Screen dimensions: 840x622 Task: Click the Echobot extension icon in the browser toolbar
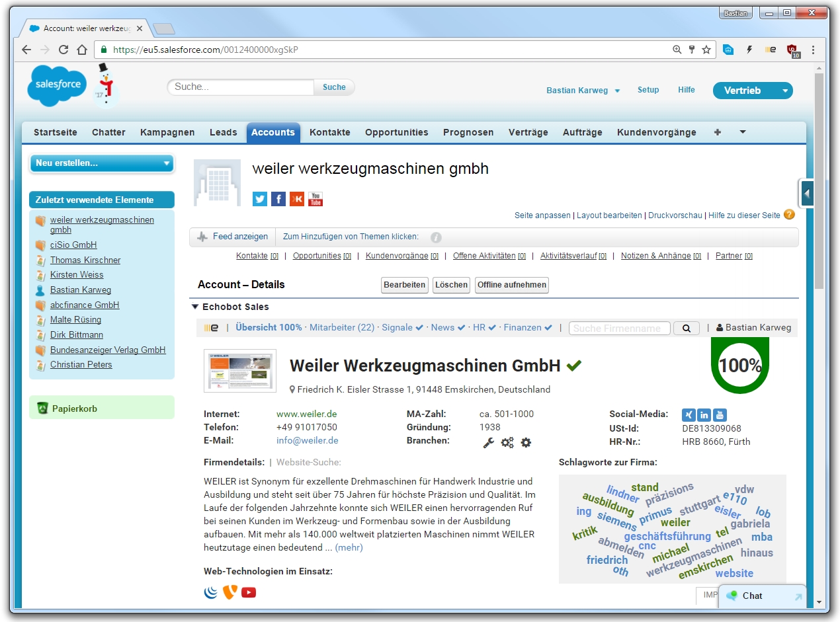click(771, 50)
